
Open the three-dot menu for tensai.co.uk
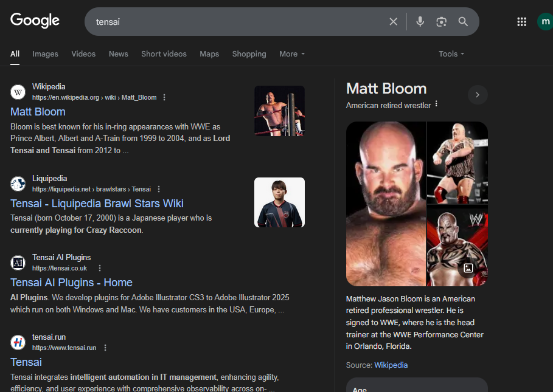click(100, 269)
